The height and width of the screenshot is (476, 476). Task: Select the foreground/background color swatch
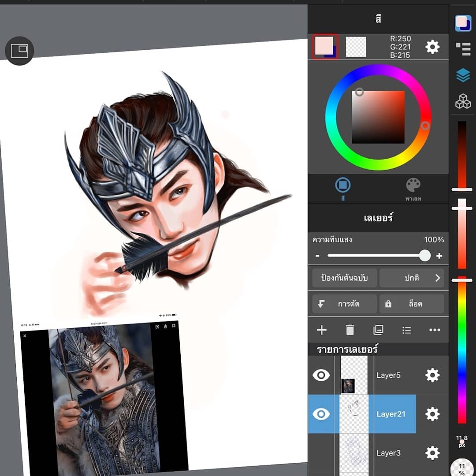[x=325, y=47]
